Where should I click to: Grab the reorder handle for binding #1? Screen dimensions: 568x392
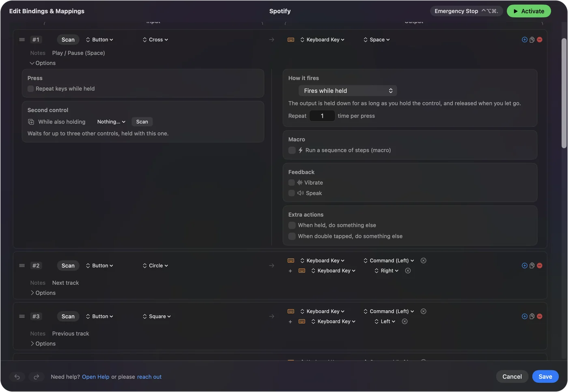point(22,40)
